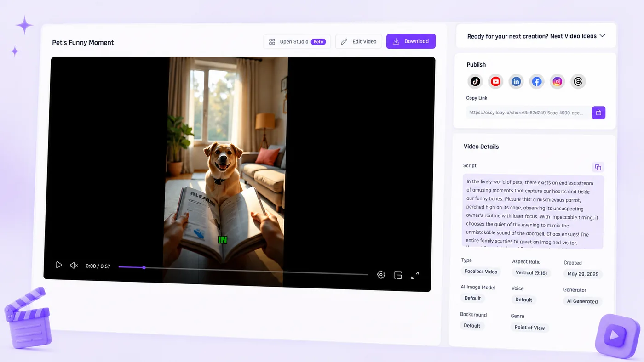Viewport: 644px width, 362px height.
Task: Download the video
Action: tap(411, 41)
